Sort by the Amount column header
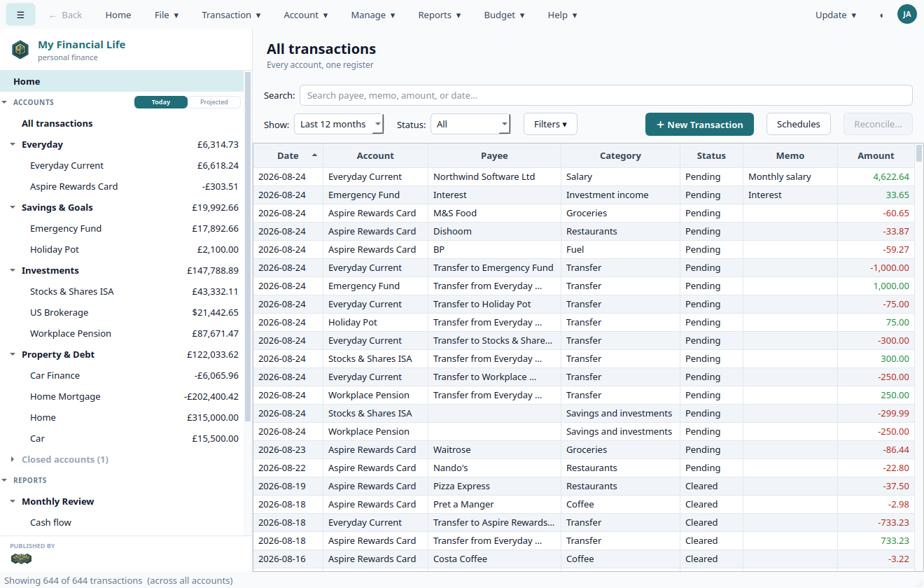Viewport: 924px width, 588px height. [876, 155]
